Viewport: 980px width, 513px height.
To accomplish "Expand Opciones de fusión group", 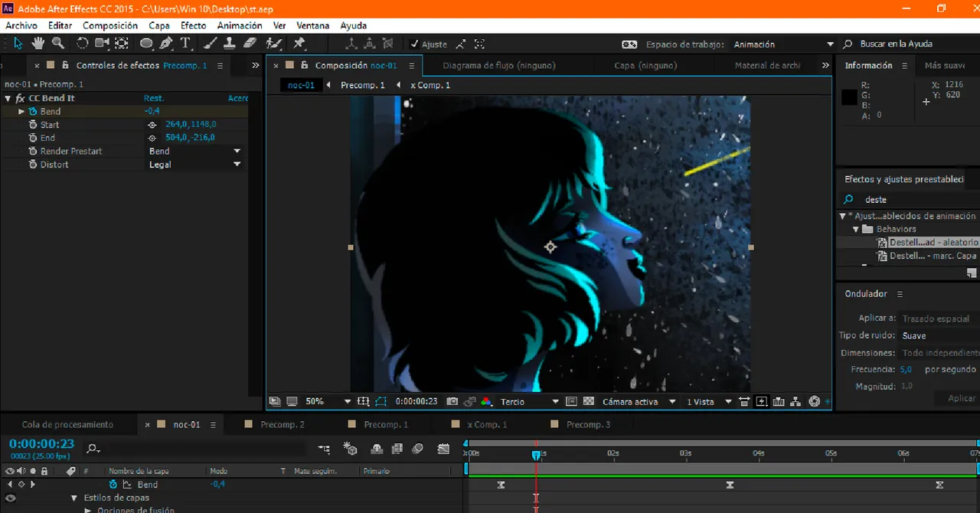I will click(87, 511).
